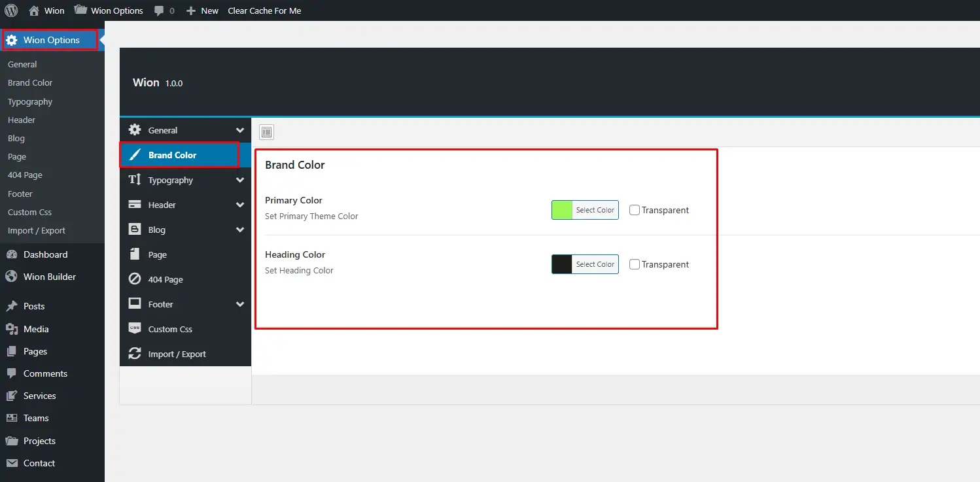The height and width of the screenshot is (482, 980).
Task: Click Clear Cache For Me link
Action: coord(264,10)
